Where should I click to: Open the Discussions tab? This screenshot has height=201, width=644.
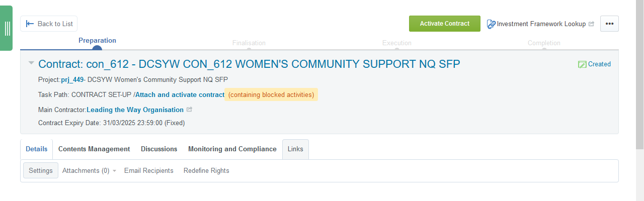pyautogui.click(x=159, y=149)
